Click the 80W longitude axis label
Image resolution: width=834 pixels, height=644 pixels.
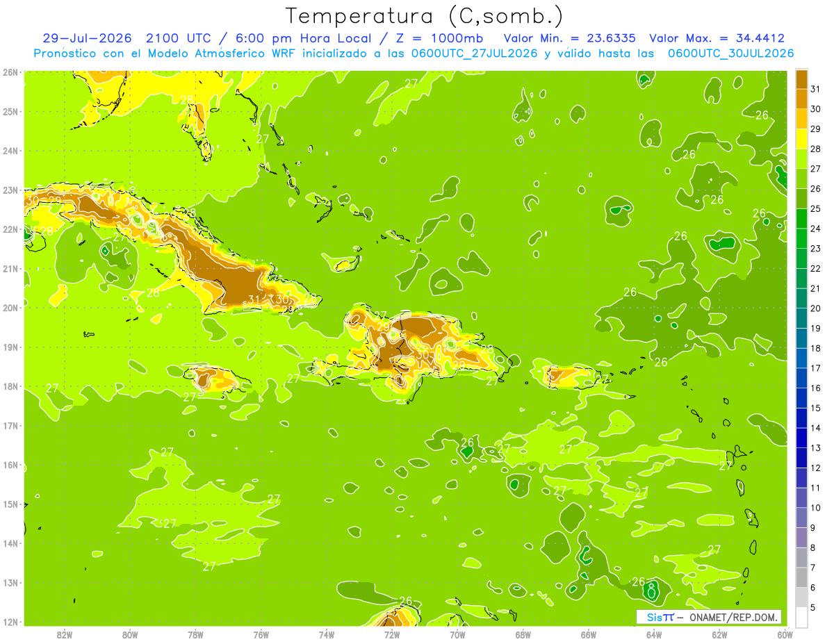click(x=130, y=634)
